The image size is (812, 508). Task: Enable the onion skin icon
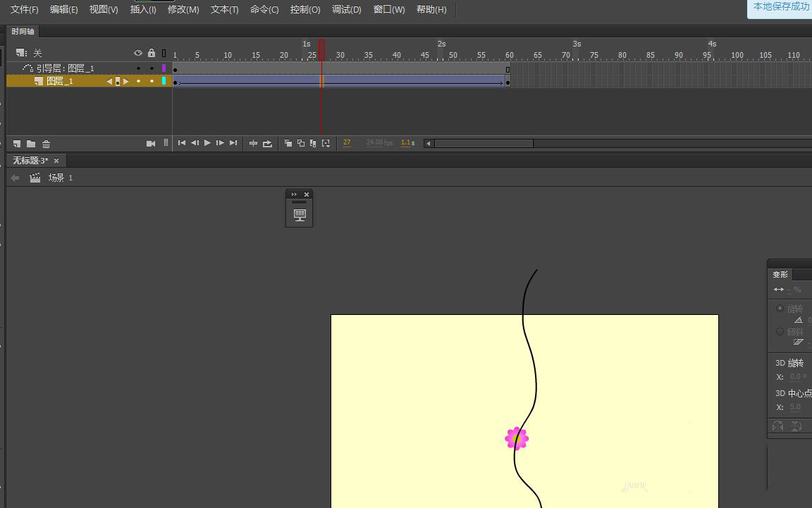[288, 144]
